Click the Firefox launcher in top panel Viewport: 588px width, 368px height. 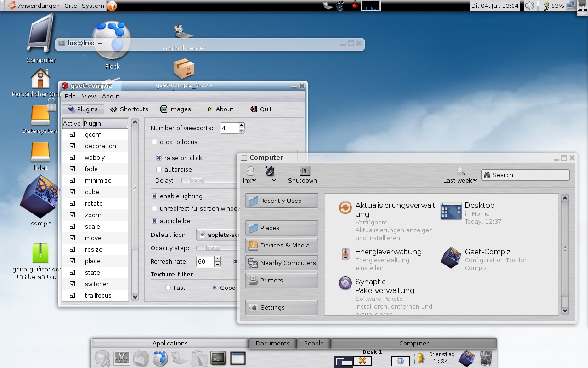pyautogui.click(x=112, y=6)
